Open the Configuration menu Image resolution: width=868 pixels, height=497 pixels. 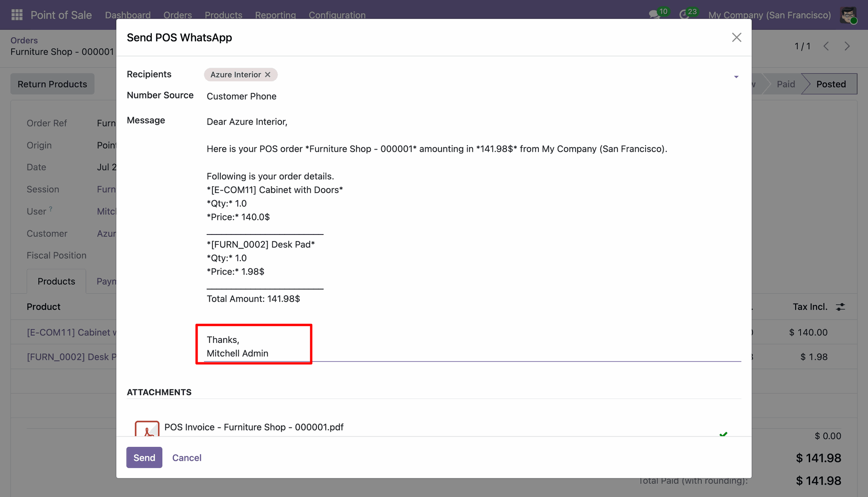point(337,15)
